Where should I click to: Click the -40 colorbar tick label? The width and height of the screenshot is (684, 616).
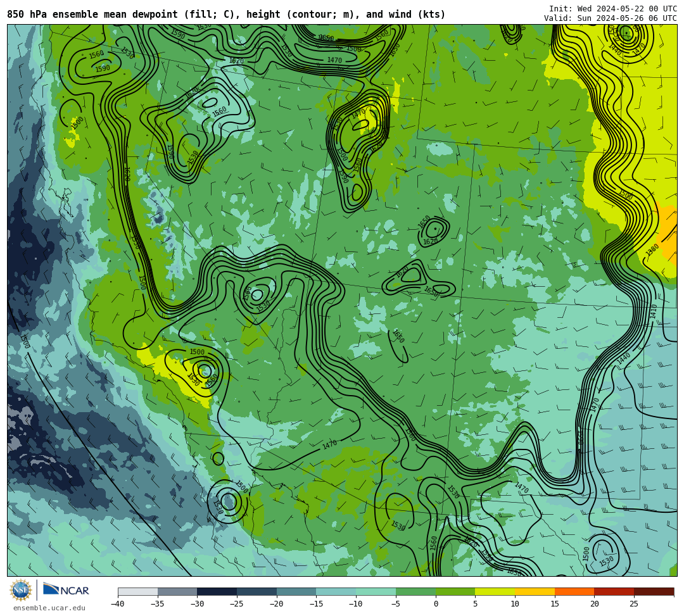point(117,604)
